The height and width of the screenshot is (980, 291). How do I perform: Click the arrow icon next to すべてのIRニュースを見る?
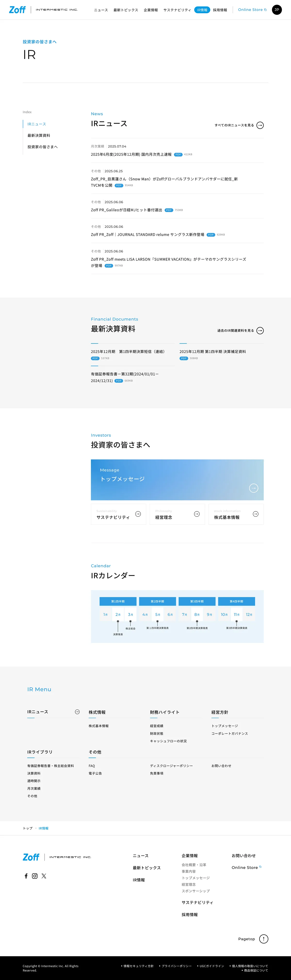(260, 125)
